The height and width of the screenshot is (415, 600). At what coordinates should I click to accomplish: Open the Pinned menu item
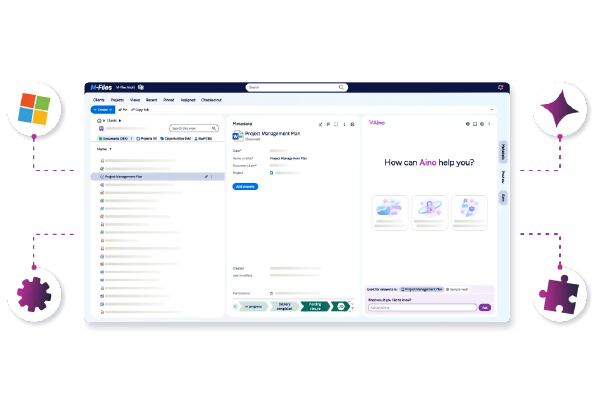click(x=169, y=100)
